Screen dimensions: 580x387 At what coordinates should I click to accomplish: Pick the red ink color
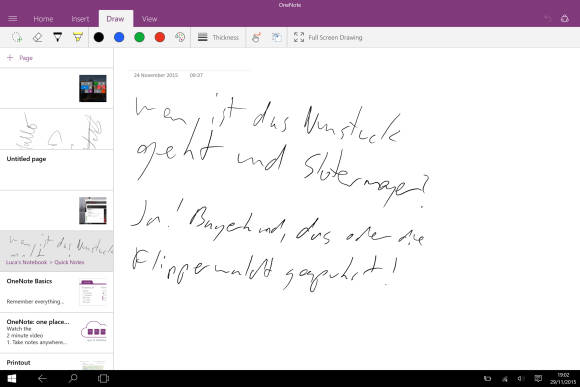pos(160,37)
